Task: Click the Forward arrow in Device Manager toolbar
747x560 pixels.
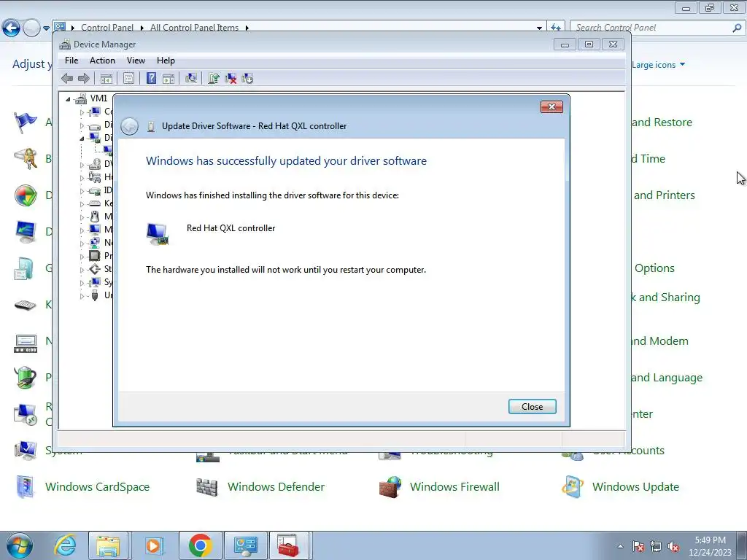Action: pyautogui.click(x=84, y=79)
